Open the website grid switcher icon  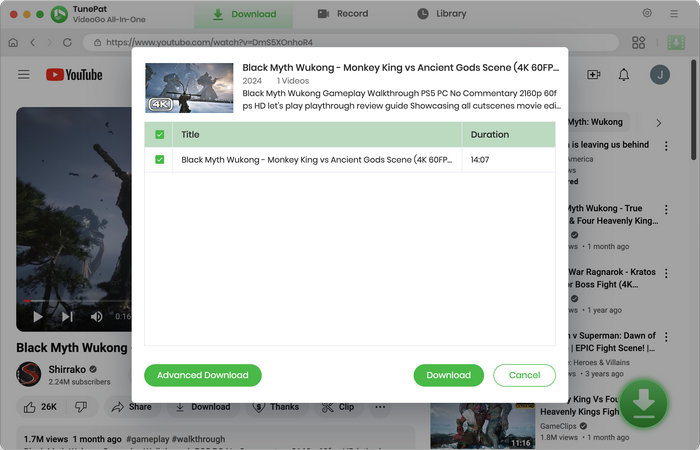pos(638,42)
